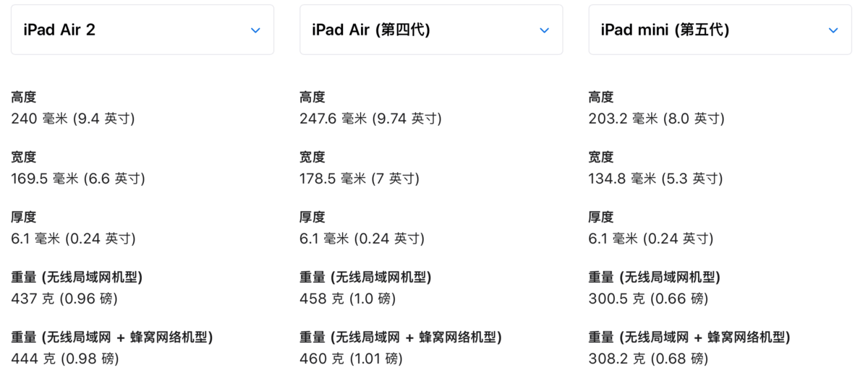Screen dimensions: 868x391
Task: Click the chevron arrow beside iPad Air 2
Action: (255, 30)
